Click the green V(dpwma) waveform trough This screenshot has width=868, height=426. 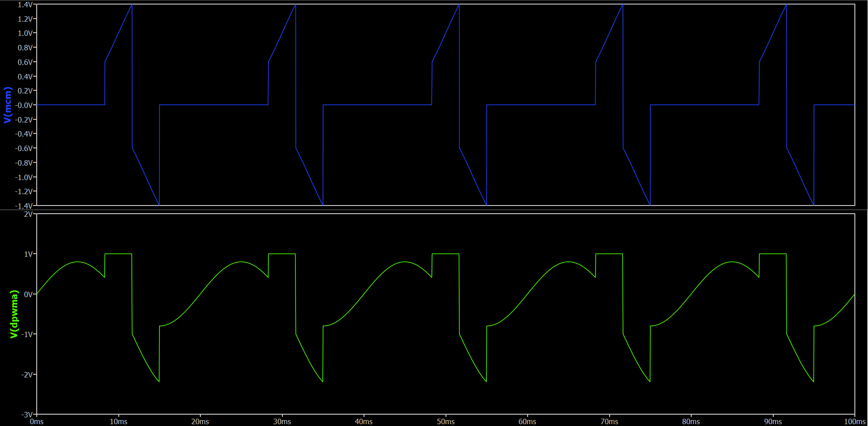158,381
